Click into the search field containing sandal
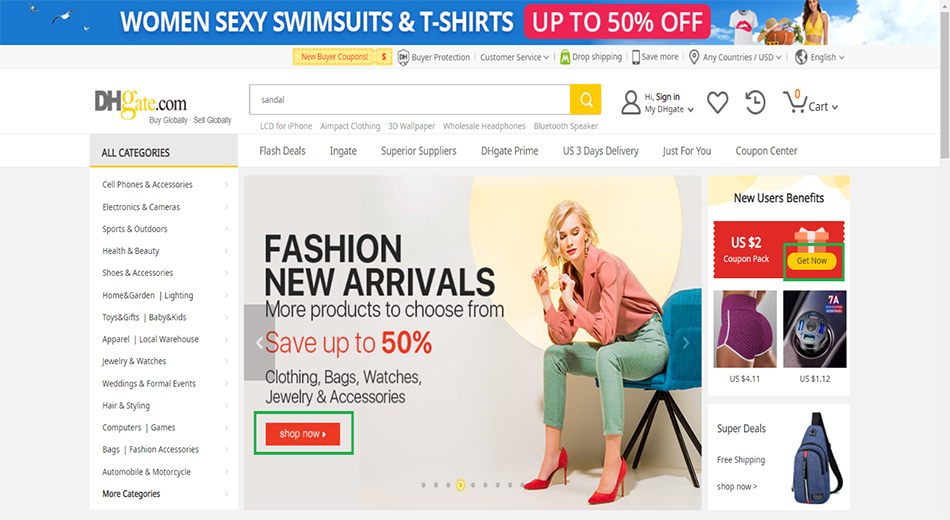The image size is (950, 520). (x=410, y=99)
